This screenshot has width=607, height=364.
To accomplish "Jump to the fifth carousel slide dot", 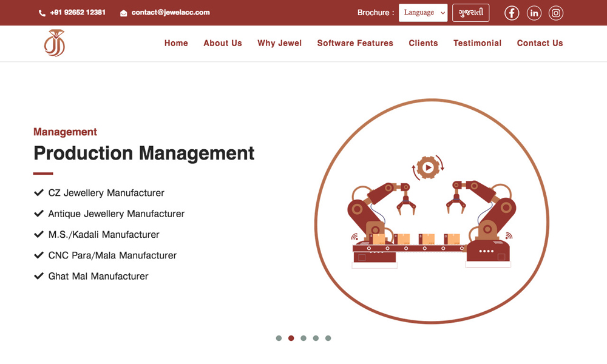I will coord(328,338).
